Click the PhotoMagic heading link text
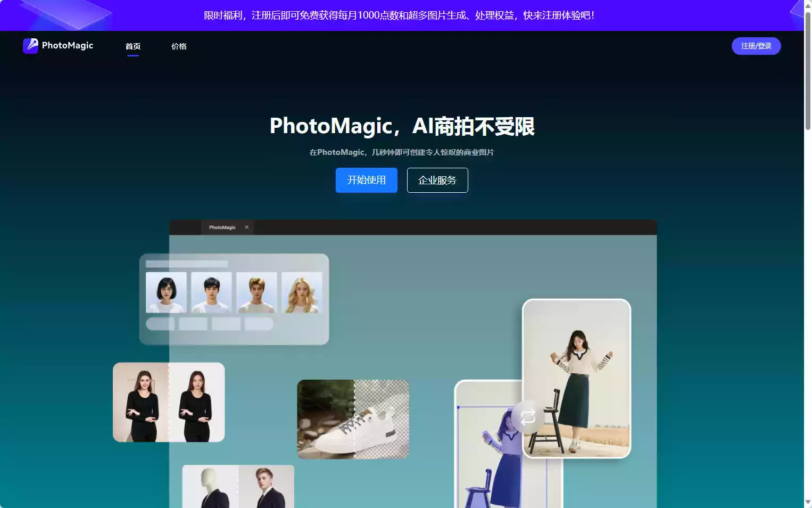The image size is (812, 508). click(x=67, y=46)
